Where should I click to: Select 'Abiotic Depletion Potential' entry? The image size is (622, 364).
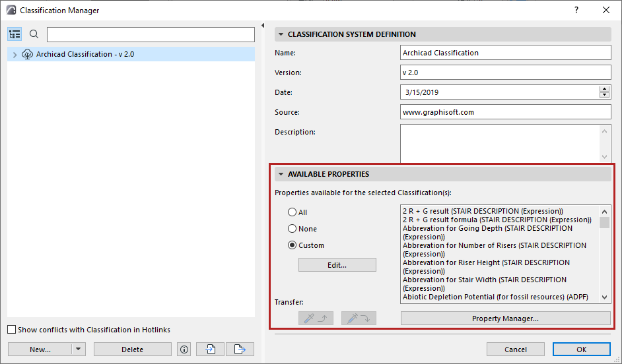point(495,297)
